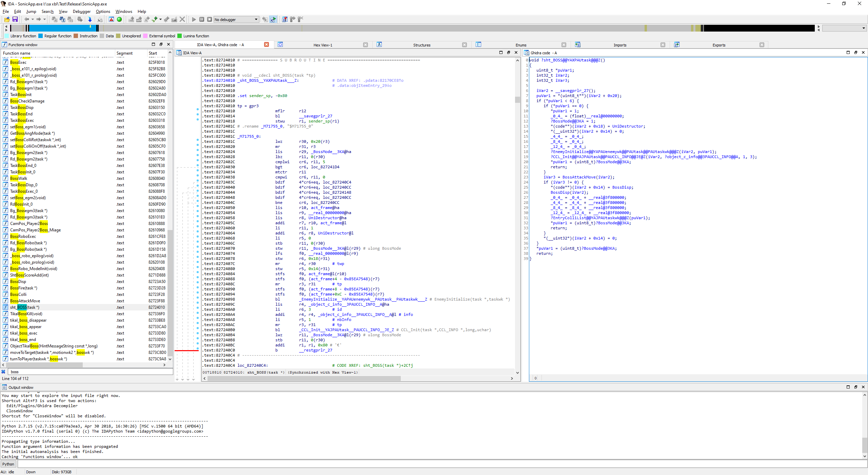Close the Hex View-1 tab
The image size is (868, 475).
pyautogui.click(x=366, y=45)
